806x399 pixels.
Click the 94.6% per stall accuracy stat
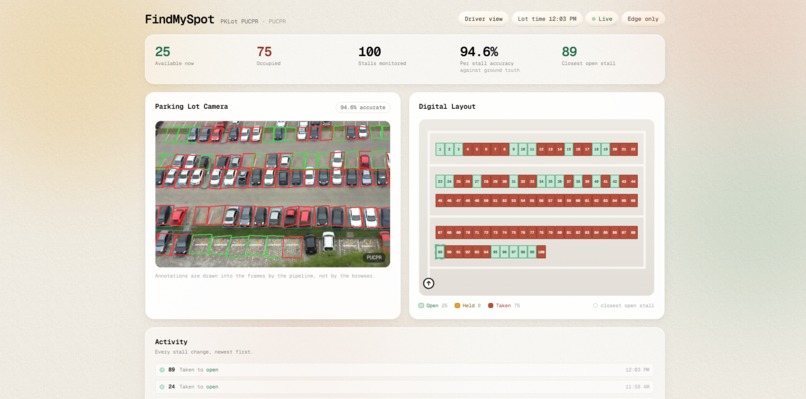click(x=489, y=59)
